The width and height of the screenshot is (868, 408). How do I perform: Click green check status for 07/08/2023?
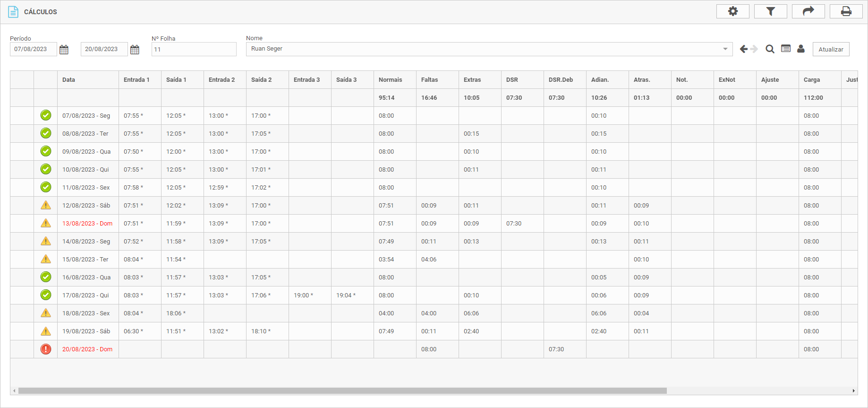click(x=46, y=115)
